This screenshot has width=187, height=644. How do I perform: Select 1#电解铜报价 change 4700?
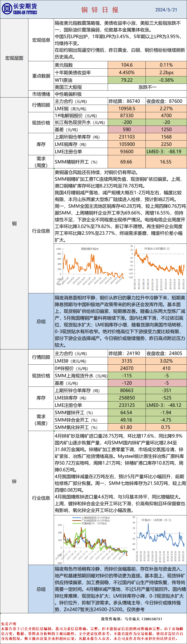point(166,116)
